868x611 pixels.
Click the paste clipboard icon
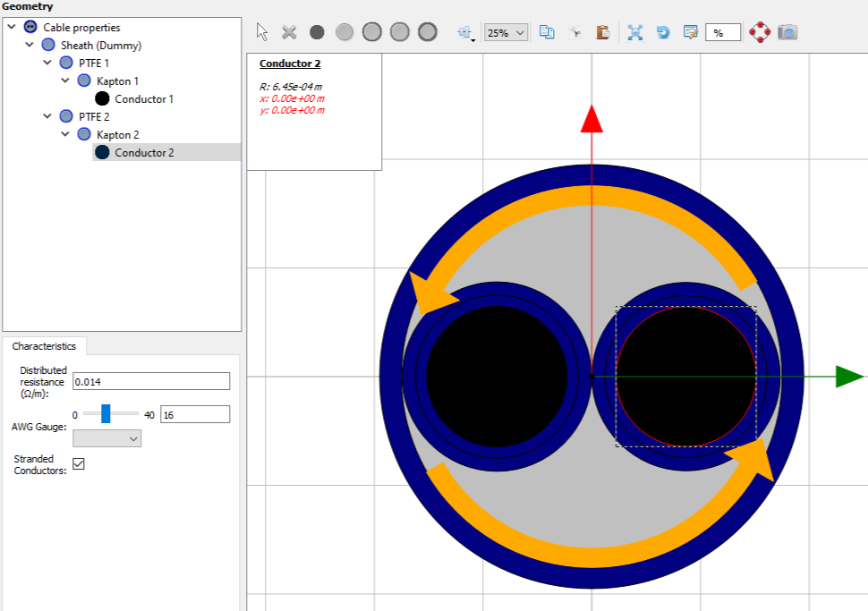click(x=602, y=32)
